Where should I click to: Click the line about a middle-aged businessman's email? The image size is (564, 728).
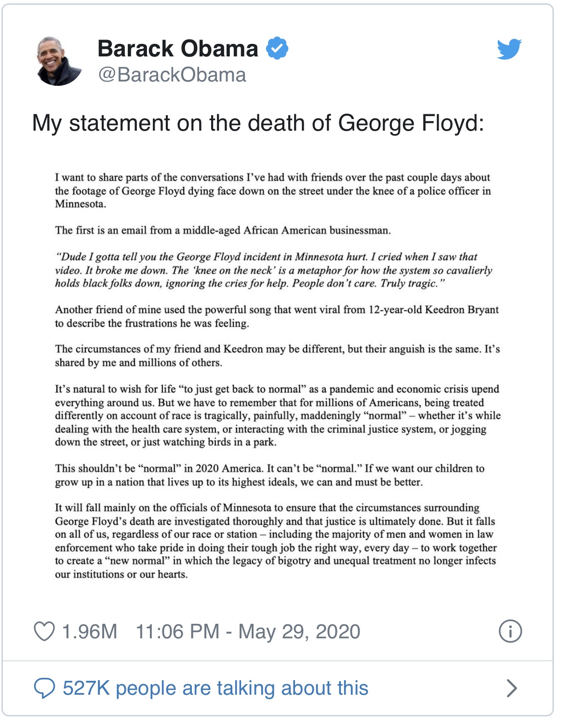(223, 230)
